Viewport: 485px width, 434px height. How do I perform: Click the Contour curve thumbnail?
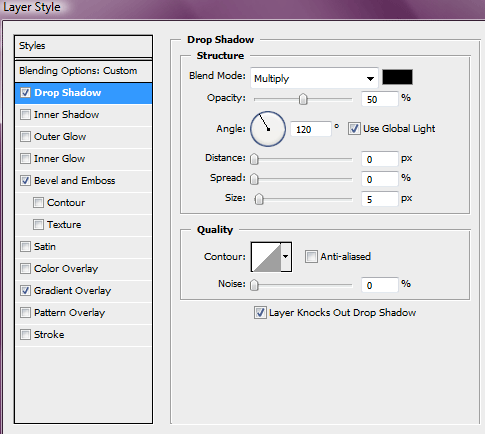pyautogui.click(x=266, y=257)
